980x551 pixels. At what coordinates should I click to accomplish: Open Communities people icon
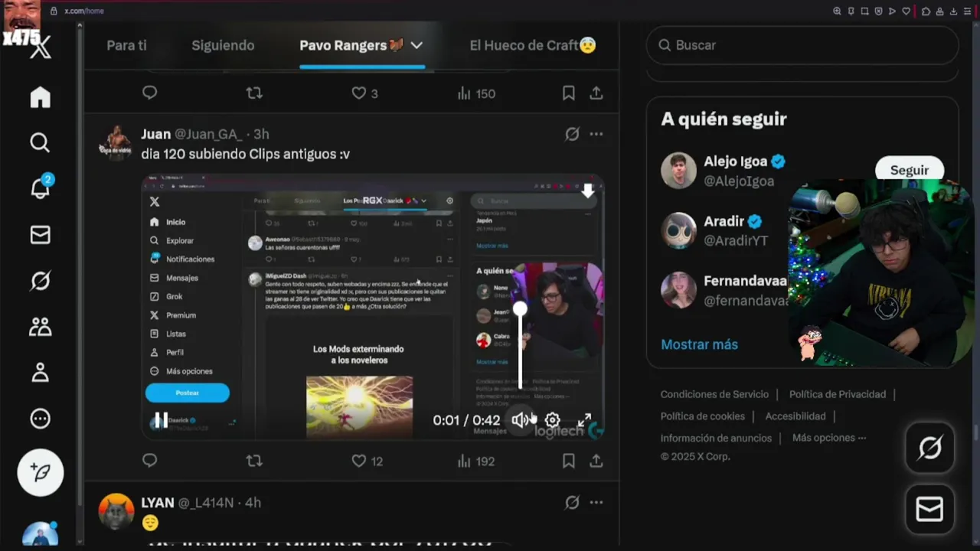click(x=40, y=327)
